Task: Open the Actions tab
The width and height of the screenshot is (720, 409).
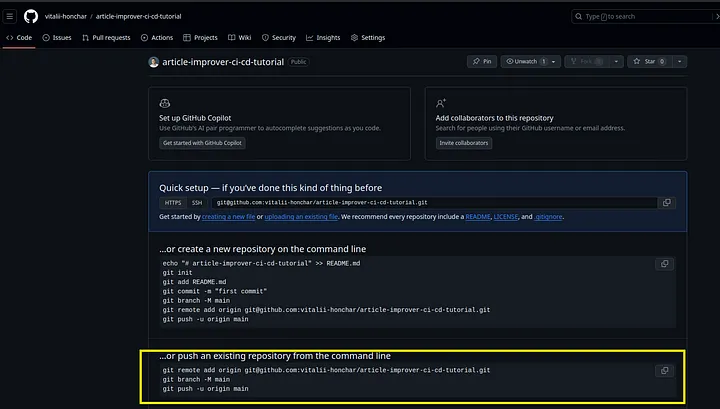Action: point(157,38)
